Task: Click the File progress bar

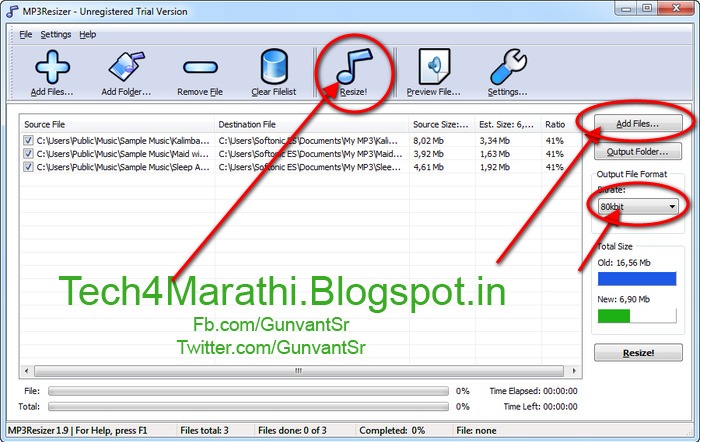Action: coord(248,391)
